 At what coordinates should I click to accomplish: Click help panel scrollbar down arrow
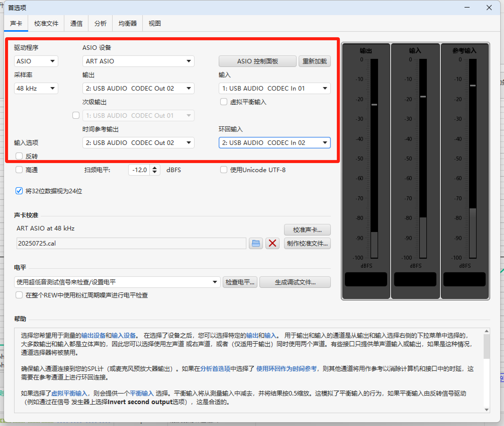click(487, 410)
